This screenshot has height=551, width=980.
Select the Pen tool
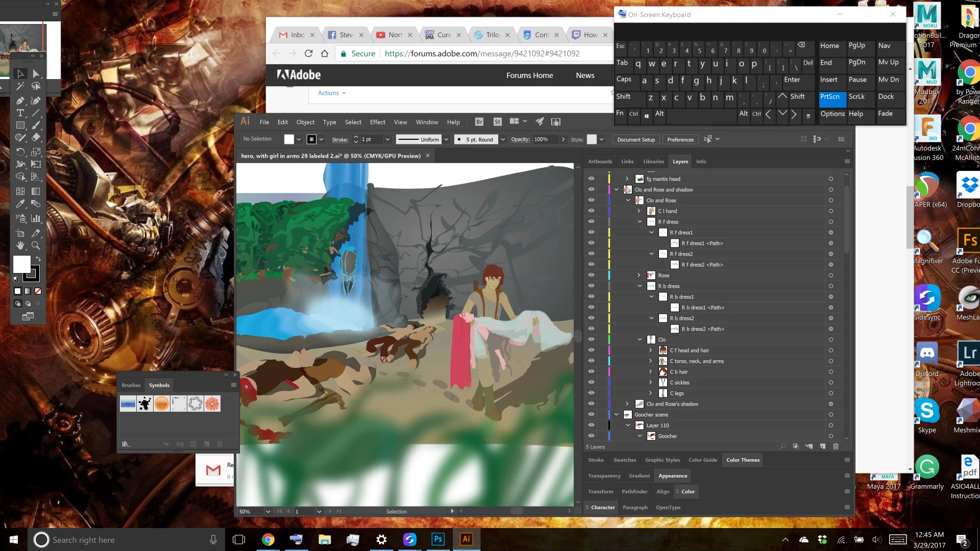coord(20,101)
